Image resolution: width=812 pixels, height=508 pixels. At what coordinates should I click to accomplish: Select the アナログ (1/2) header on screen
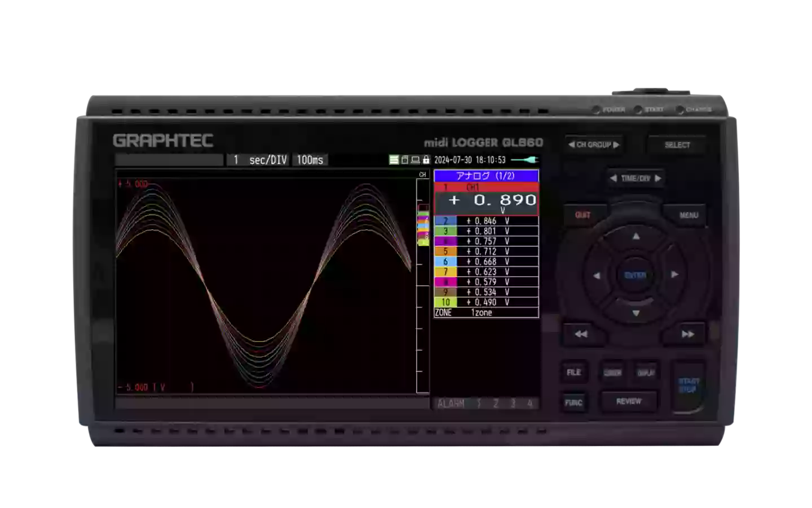coord(486,176)
